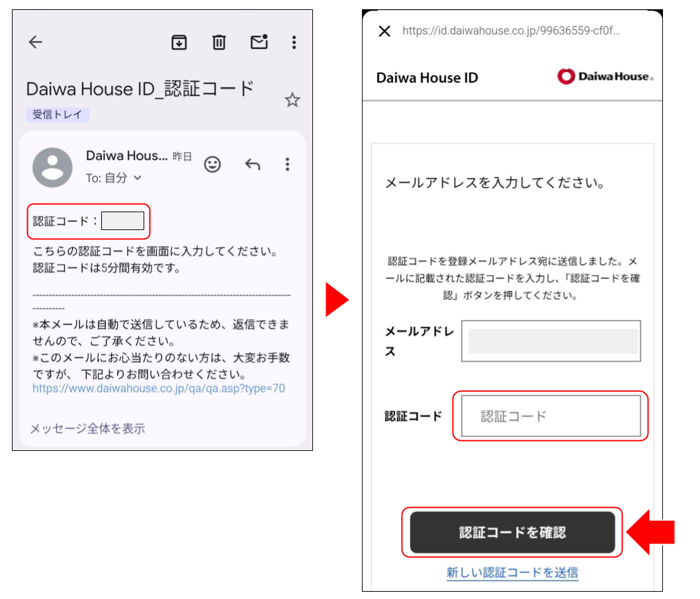Close the browser tab with X icon
Viewport: 700px width, 599px height.
click(384, 31)
